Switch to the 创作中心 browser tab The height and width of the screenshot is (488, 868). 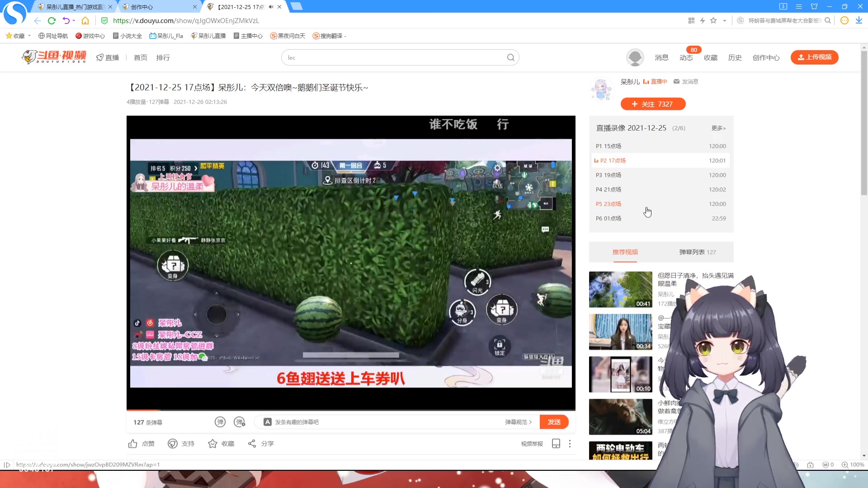[158, 7]
